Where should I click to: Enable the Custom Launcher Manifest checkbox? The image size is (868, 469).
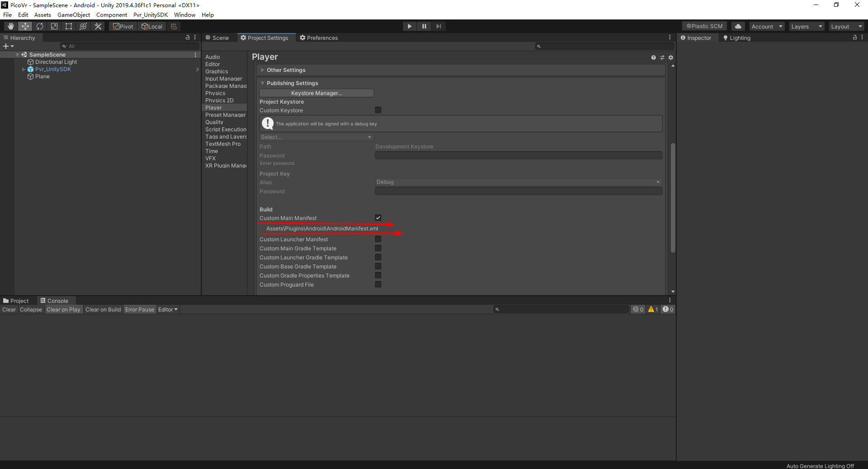point(378,239)
